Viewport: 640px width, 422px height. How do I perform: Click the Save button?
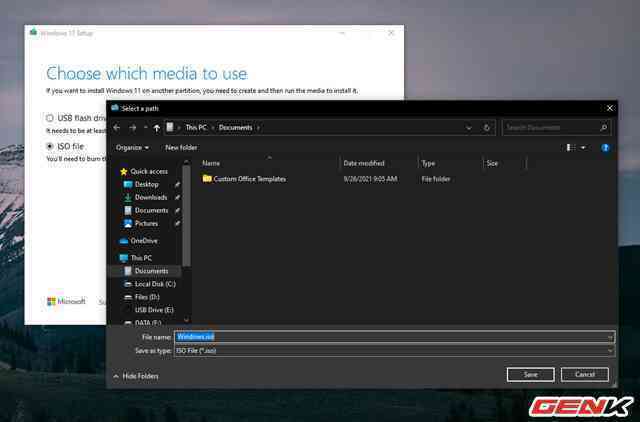point(530,375)
